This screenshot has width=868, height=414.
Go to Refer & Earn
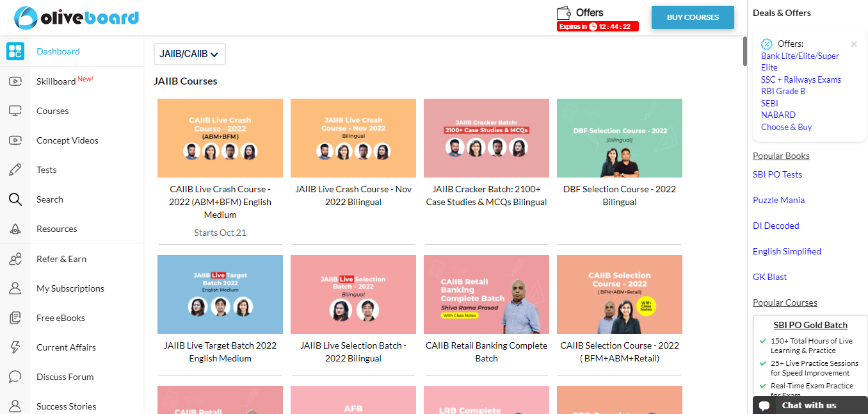(61, 259)
